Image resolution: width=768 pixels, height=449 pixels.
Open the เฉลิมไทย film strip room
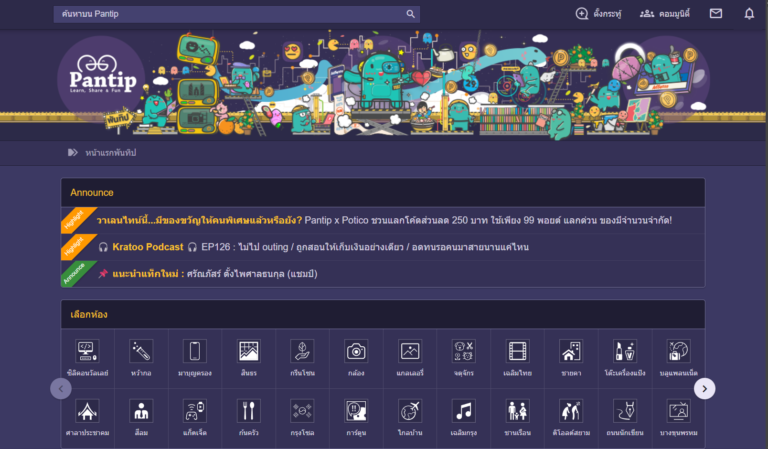click(x=518, y=352)
